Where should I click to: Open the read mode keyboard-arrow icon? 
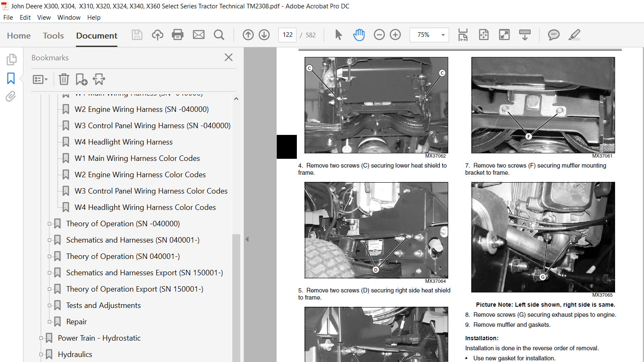[525, 35]
